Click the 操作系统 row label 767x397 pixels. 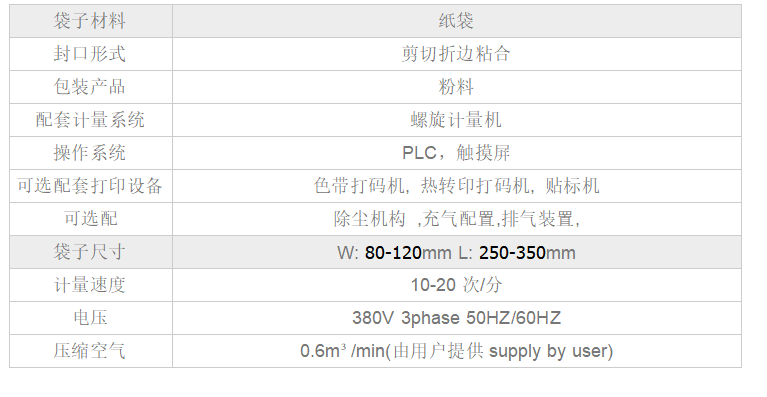(90, 153)
